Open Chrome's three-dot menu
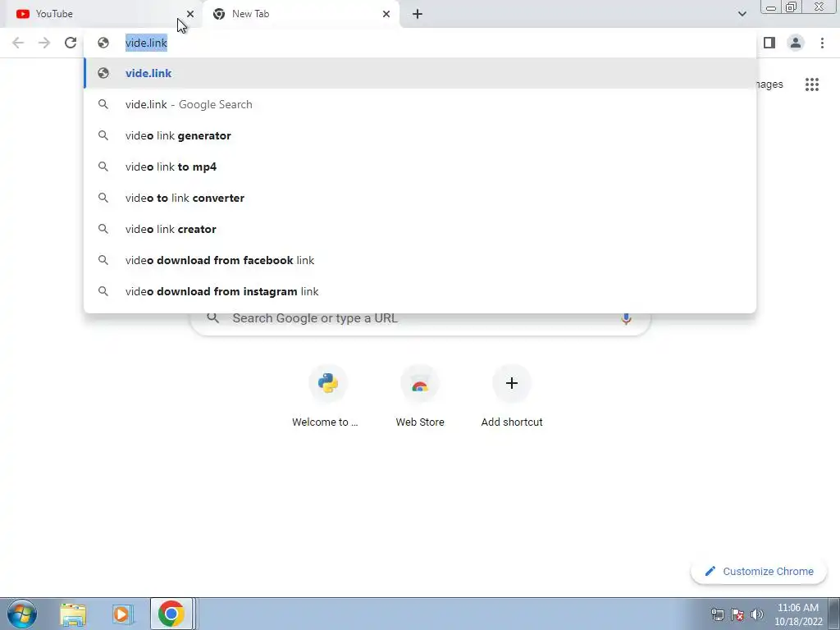Screen dimensions: 840x630 coord(822,43)
